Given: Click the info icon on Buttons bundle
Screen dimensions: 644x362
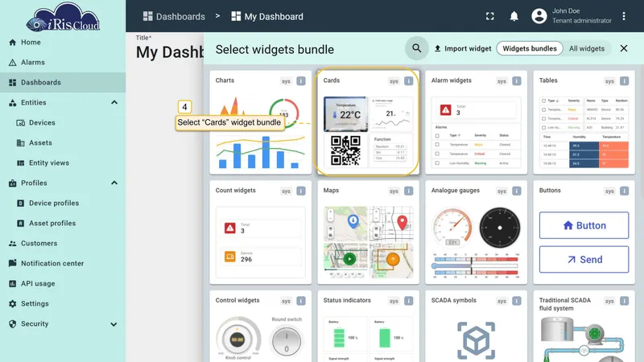Looking at the screenshot, I should [624, 191].
